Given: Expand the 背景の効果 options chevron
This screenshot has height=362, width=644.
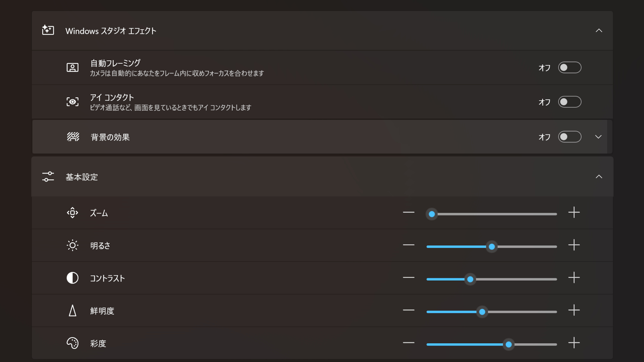Looking at the screenshot, I should coord(598,137).
